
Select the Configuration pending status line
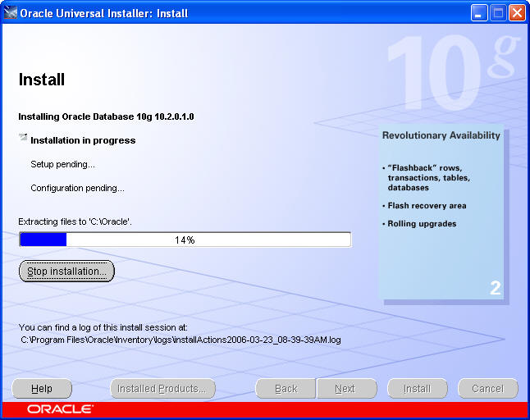coord(77,188)
